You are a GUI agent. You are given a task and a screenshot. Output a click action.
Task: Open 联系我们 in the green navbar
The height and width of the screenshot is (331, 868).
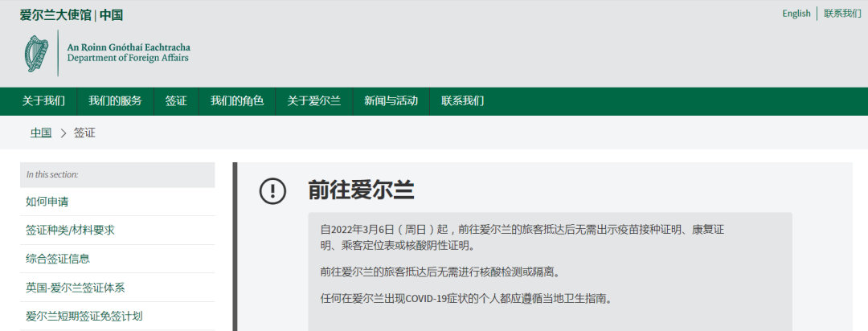pos(462,101)
